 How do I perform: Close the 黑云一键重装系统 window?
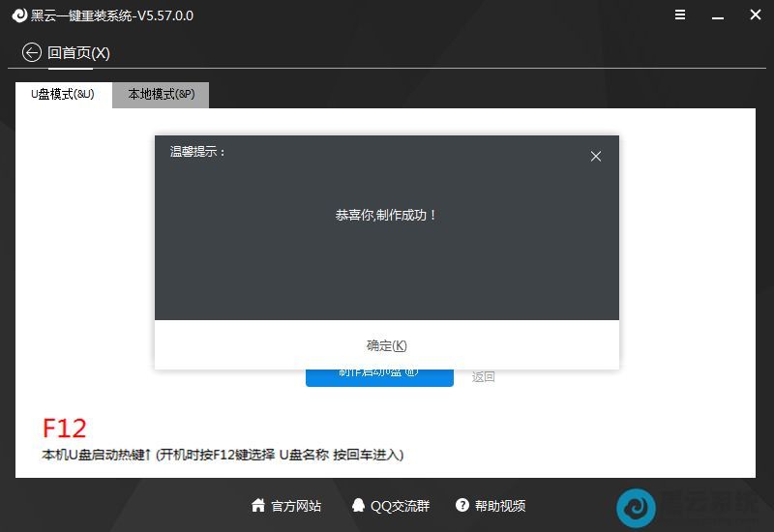tap(756, 15)
